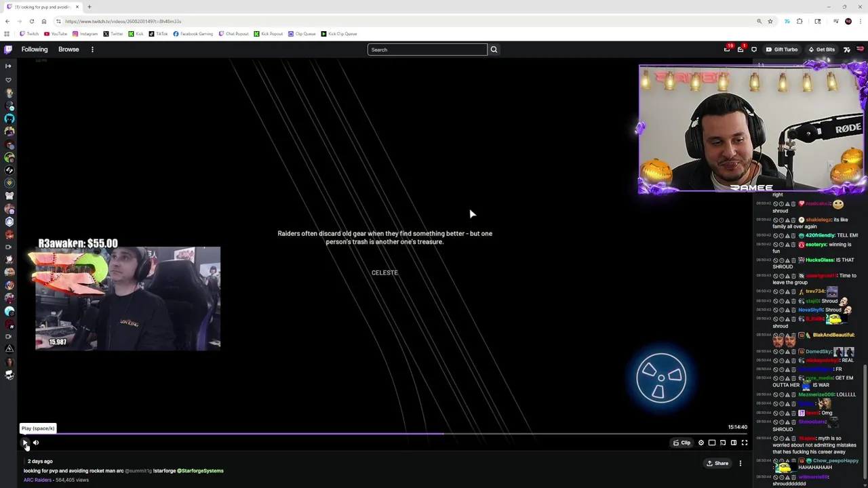Open the Kick Popout bookmark
868x488 pixels.
269,34
